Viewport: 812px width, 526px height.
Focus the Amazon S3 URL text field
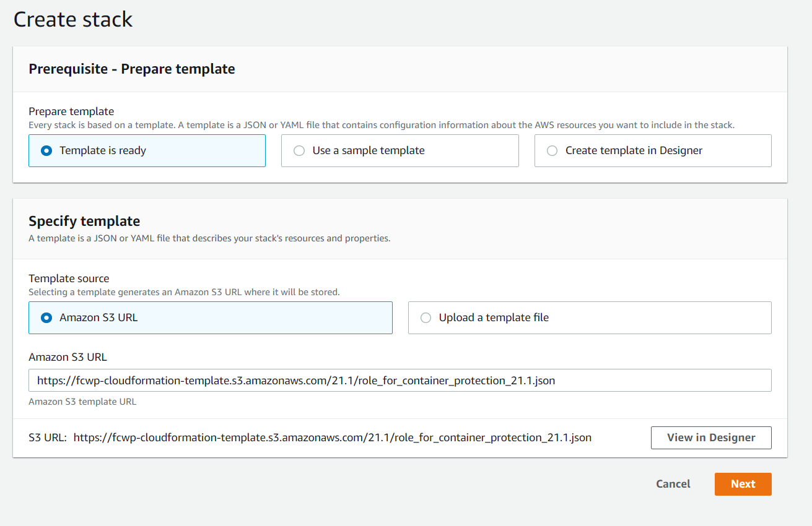pos(399,381)
